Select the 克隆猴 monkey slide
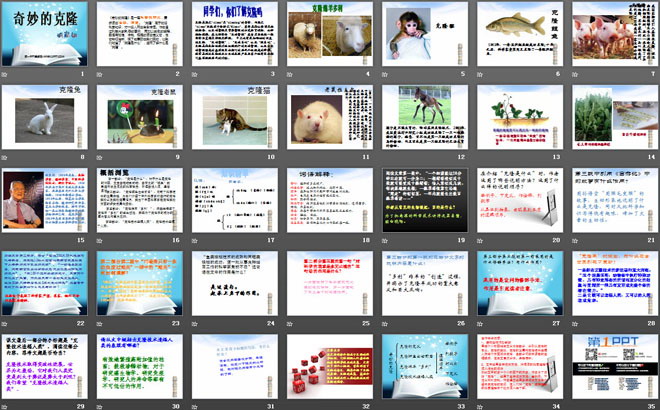 (425, 34)
